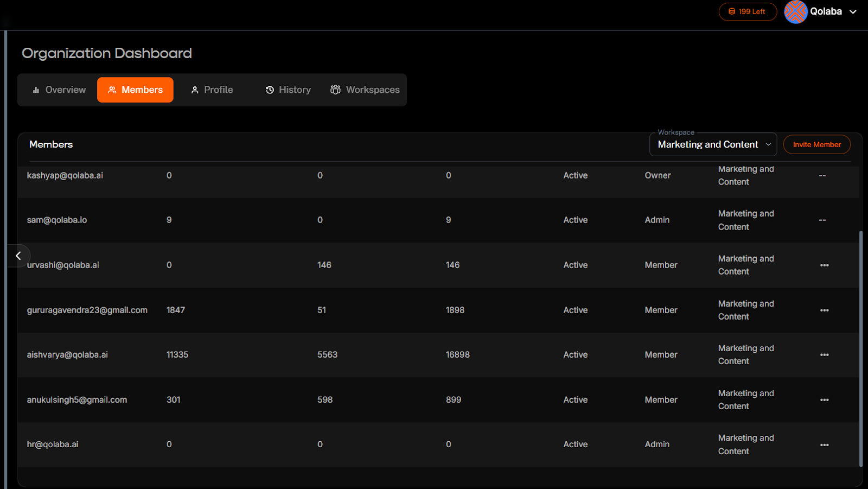This screenshot has width=868, height=489.
Task: Open more options for gururagavendra23@gmail.com
Action: tap(824, 310)
